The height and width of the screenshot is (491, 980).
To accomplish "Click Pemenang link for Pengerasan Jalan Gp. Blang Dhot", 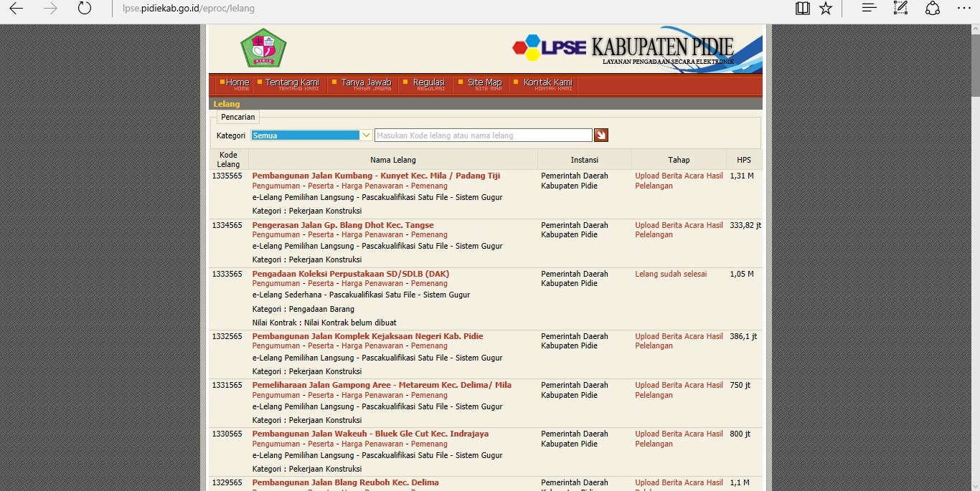I will [429, 234].
